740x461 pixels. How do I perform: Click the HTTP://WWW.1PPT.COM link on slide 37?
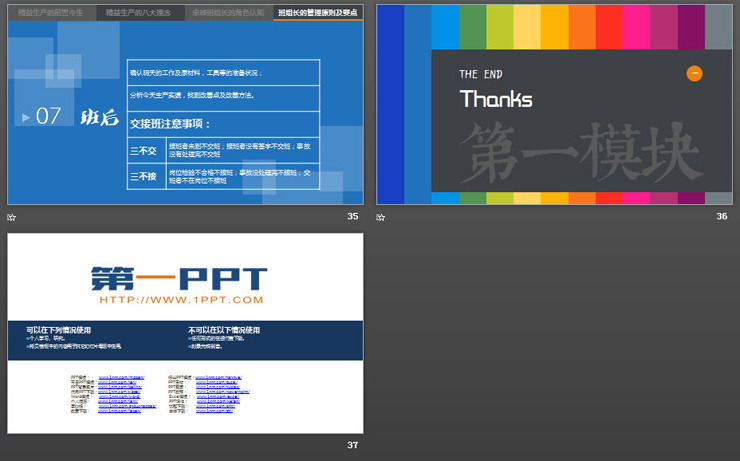[x=181, y=300]
